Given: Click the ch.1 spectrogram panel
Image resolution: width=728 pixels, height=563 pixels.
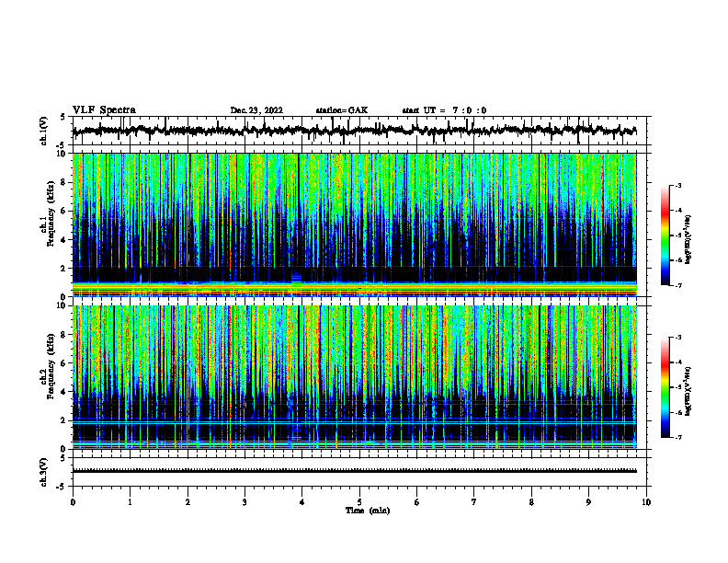Looking at the screenshot, I should pos(354,224).
